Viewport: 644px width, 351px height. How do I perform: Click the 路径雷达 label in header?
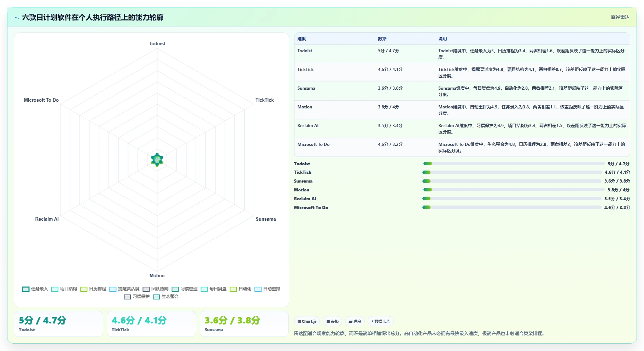coord(620,17)
